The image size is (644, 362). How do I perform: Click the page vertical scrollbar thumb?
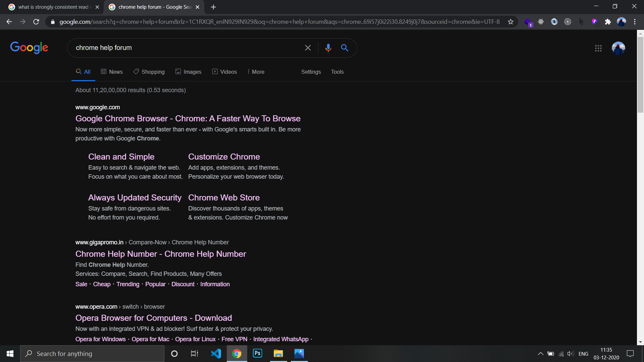click(640, 74)
